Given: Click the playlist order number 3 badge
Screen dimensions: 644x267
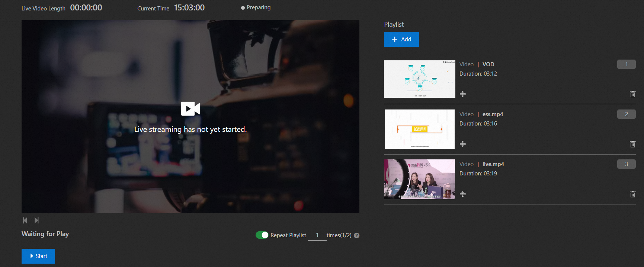Looking at the screenshot, I should [x=627, y=164].
